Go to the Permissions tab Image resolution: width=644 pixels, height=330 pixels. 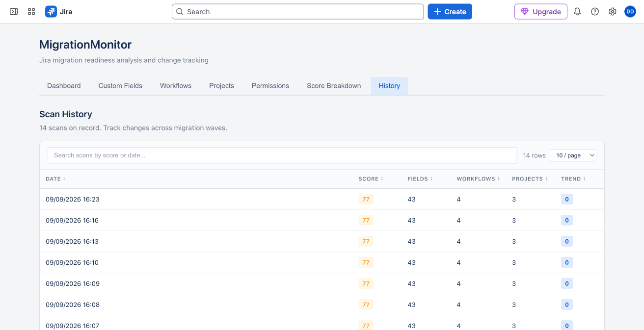[270, 86]
